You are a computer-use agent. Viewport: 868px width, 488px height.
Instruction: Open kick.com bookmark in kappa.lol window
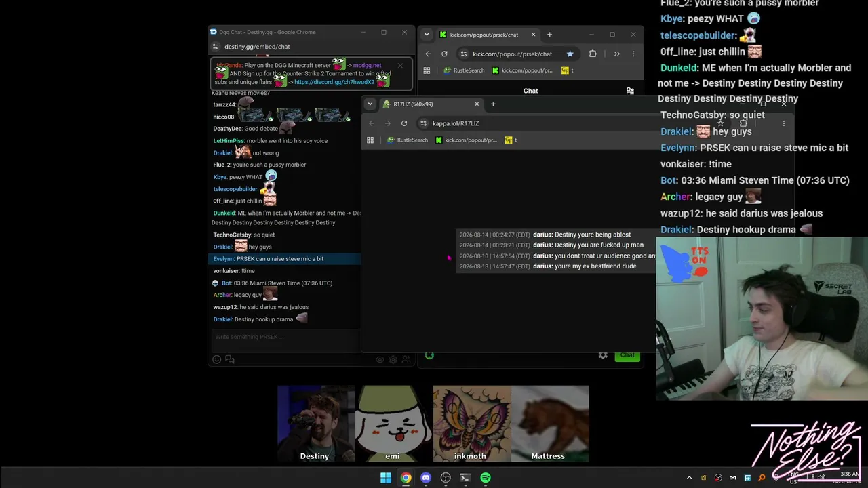tap(465, 140)
